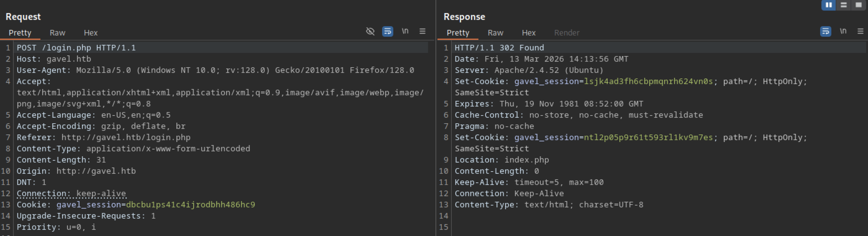Switch to the Request Raw tab

57,33
